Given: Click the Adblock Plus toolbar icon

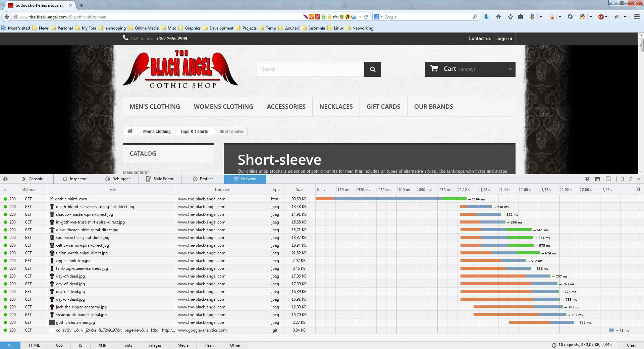Looking at the screenshot, I should pos(601,17).
